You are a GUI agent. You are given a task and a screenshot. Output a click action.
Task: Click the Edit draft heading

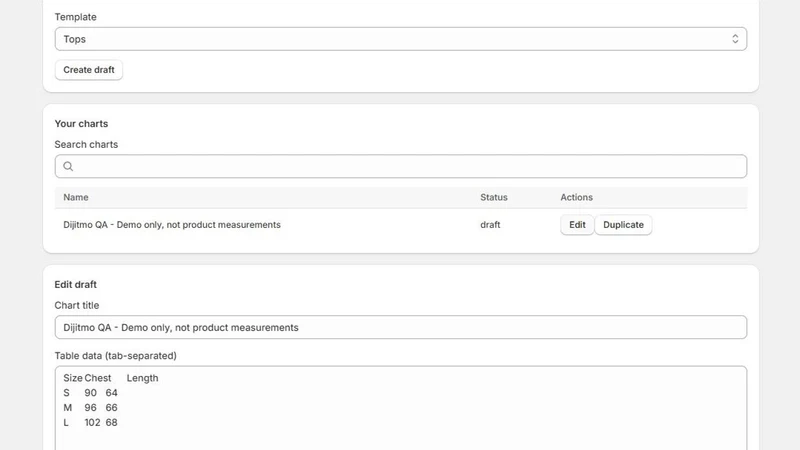(x=76, y=285)
